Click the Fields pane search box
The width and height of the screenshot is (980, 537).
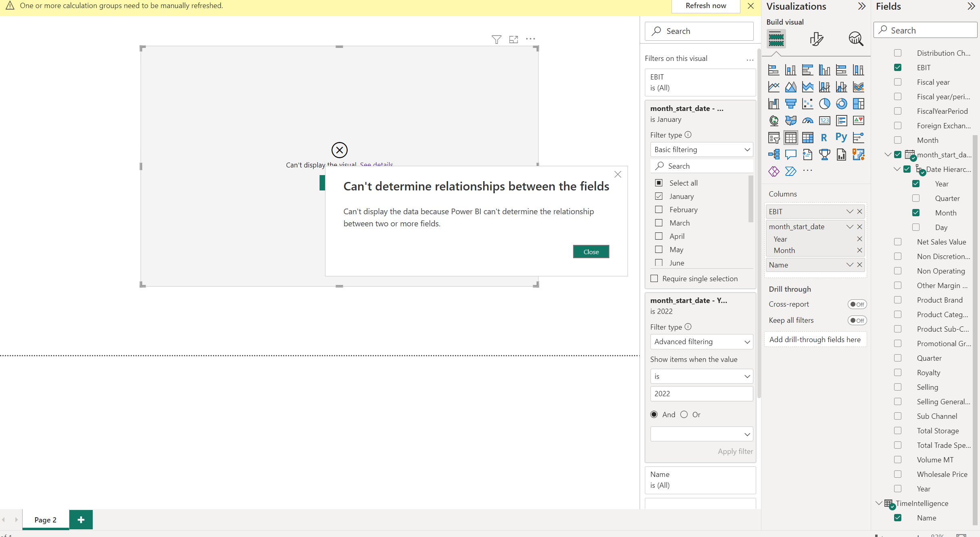point(925,30)
